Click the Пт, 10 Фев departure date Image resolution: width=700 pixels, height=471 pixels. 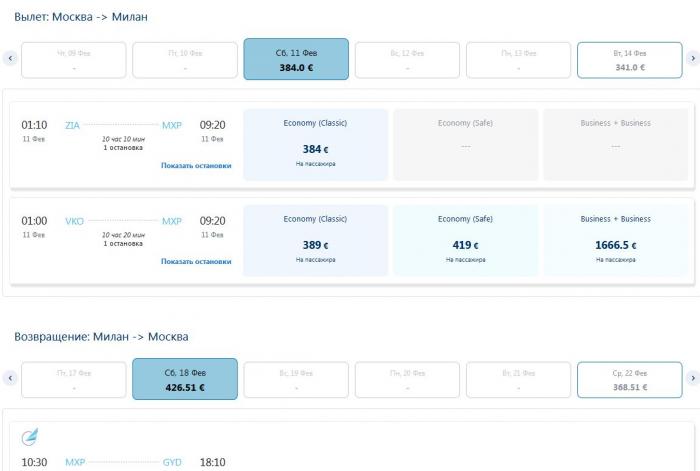(x=185, y=59)
